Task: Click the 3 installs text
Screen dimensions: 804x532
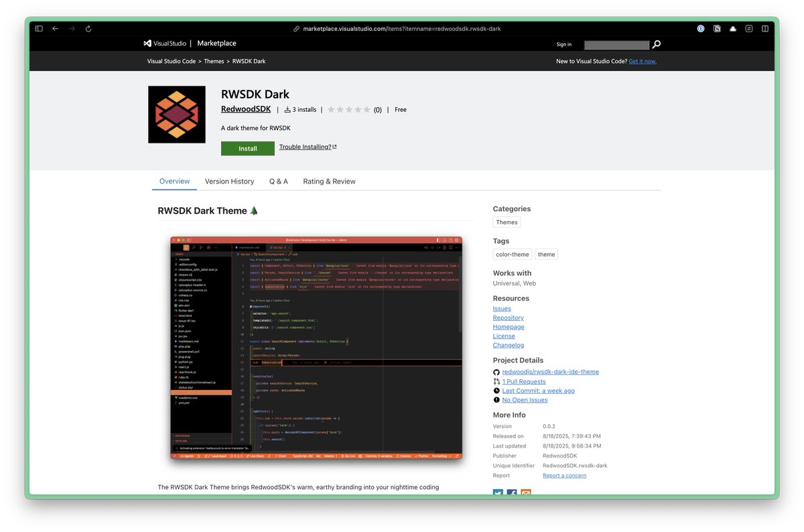Action: (x=304, y=109)
